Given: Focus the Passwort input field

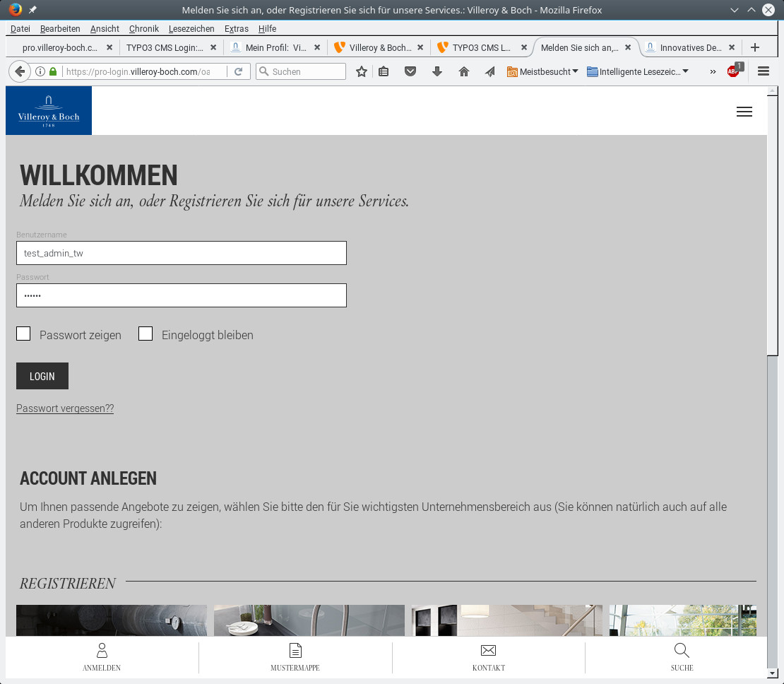Looking at the screenshot, I should (x=181, y=295).
